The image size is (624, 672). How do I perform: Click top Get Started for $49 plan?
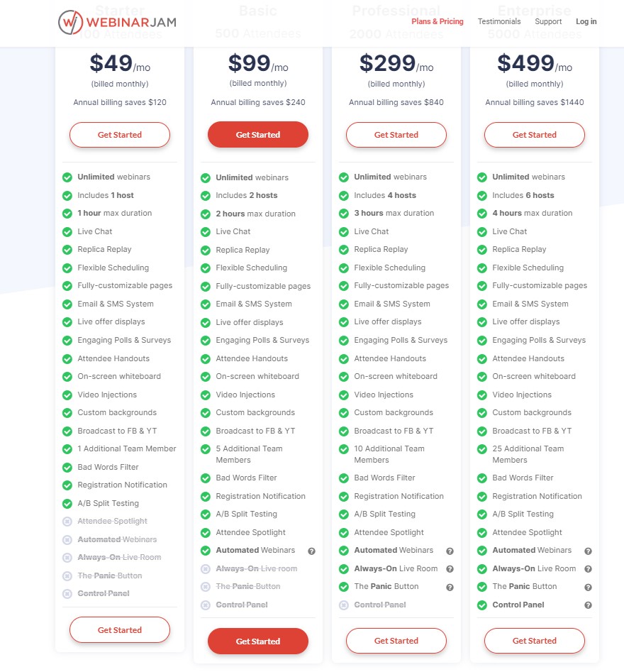(x=120, y=135)
